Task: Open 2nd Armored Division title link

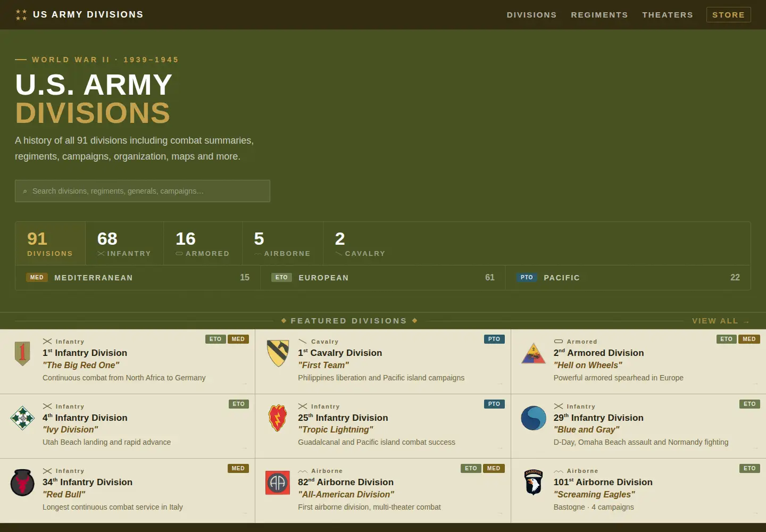Action: click(x=599, y=353)
